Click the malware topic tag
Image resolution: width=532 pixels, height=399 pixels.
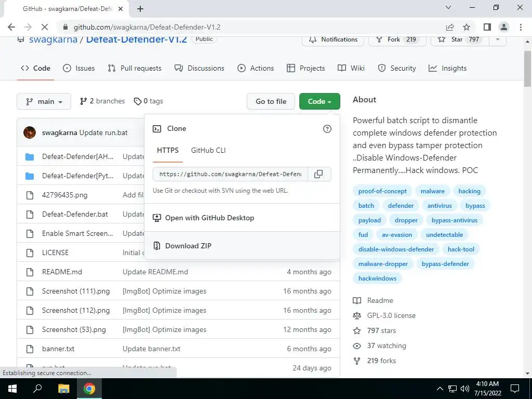point(432,191)
